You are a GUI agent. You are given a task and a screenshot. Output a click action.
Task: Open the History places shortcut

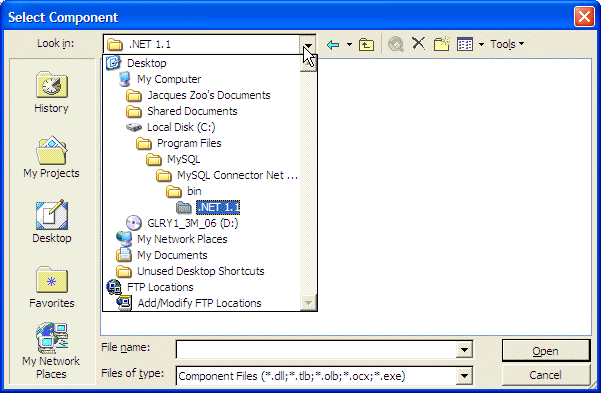[51, 92]
